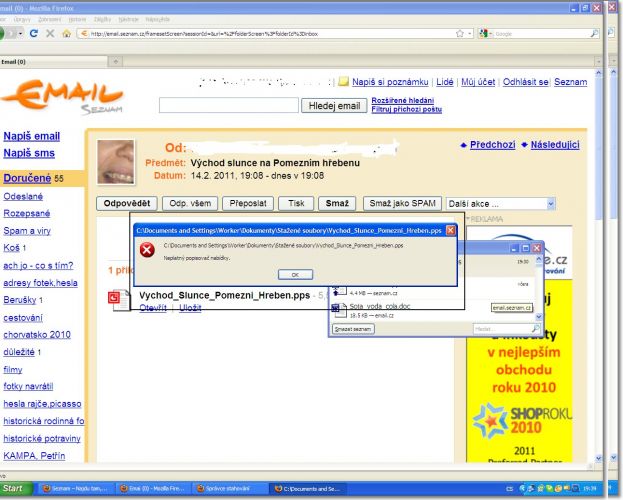Open Záložky menu in Firefox

[x=102, y=19]
